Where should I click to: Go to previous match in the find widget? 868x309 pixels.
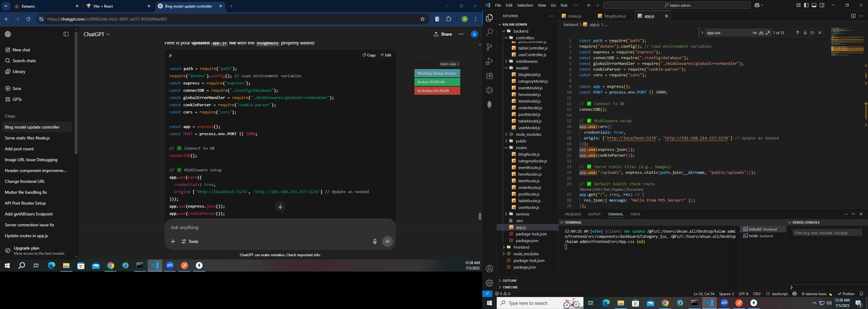pyautogui.click(x=797, y=33)
